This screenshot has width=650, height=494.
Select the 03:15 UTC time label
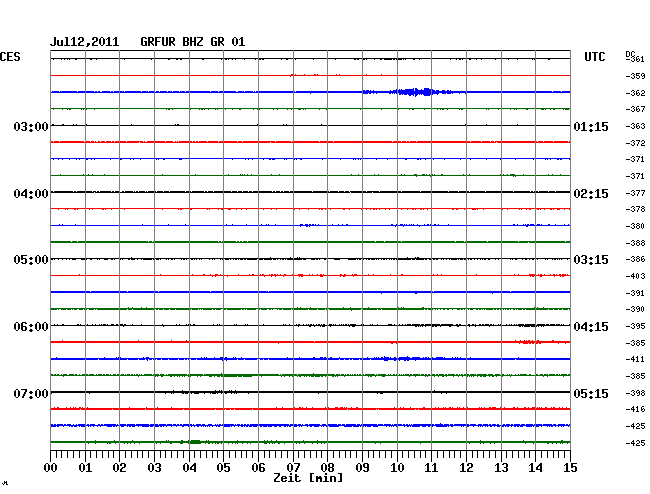[591, 260]
